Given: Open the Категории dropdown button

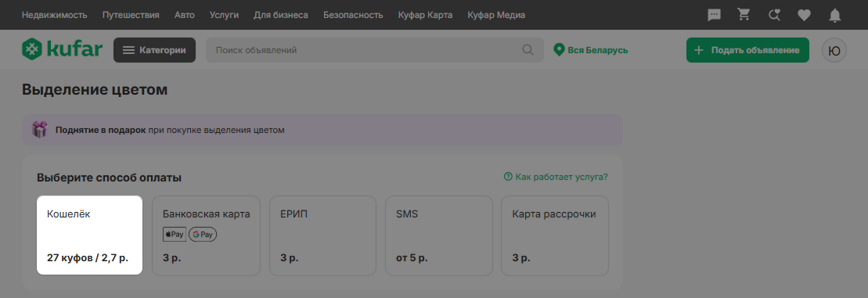Looking at the screenshot, I should click(154, 50).
